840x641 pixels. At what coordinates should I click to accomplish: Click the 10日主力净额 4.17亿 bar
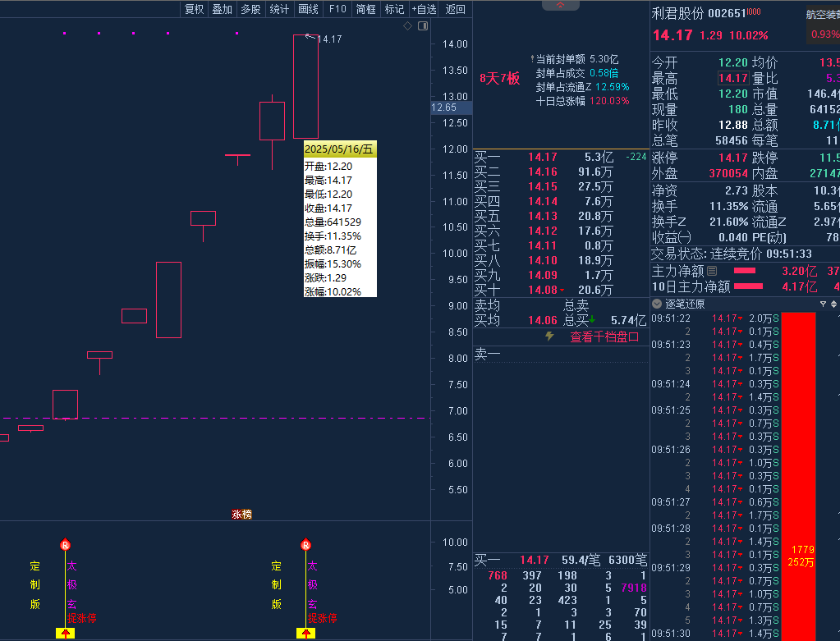(748, 286)
